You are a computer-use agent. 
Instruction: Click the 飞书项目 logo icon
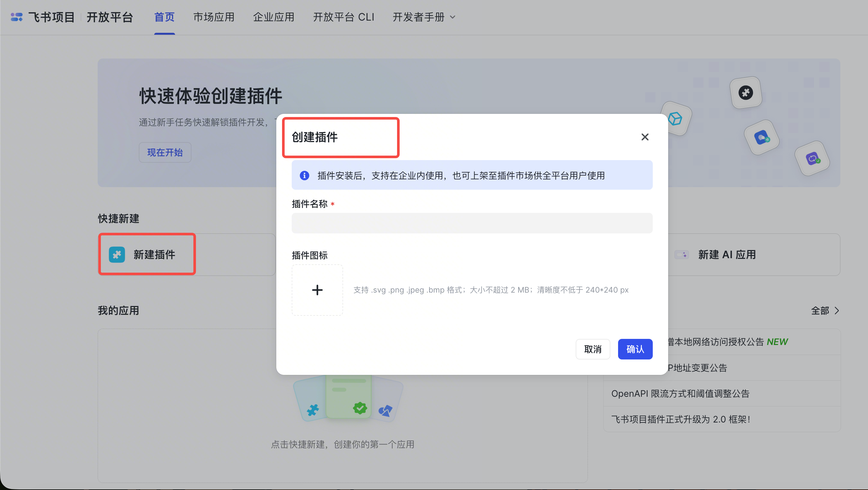click(x=16, y=17)
